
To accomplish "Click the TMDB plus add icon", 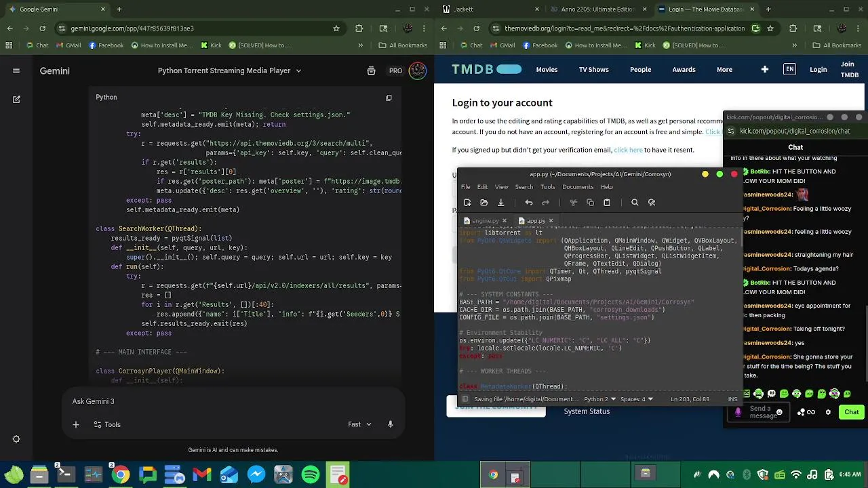I will 765,69.
